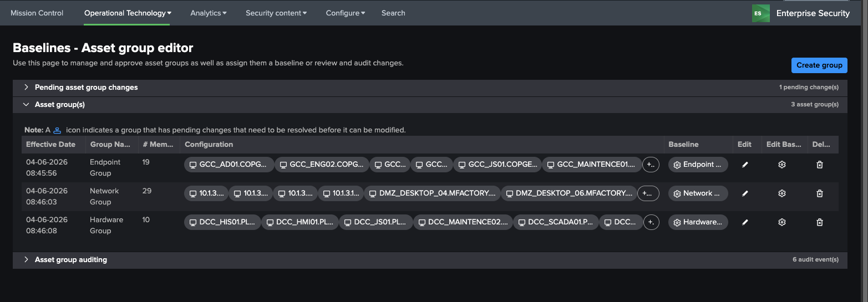Go to Mission Control
Viewport: 868px width, 302px height.
pos(37,13)
